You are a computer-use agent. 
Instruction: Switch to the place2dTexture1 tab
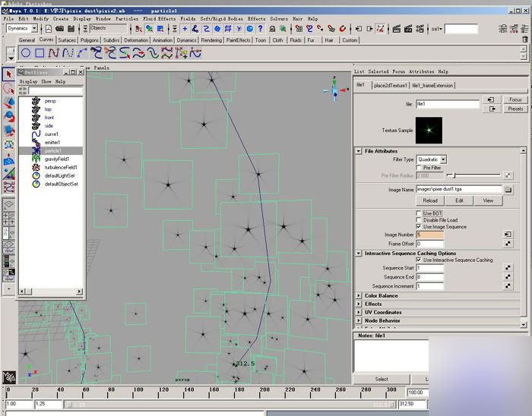tap(390, 85)
